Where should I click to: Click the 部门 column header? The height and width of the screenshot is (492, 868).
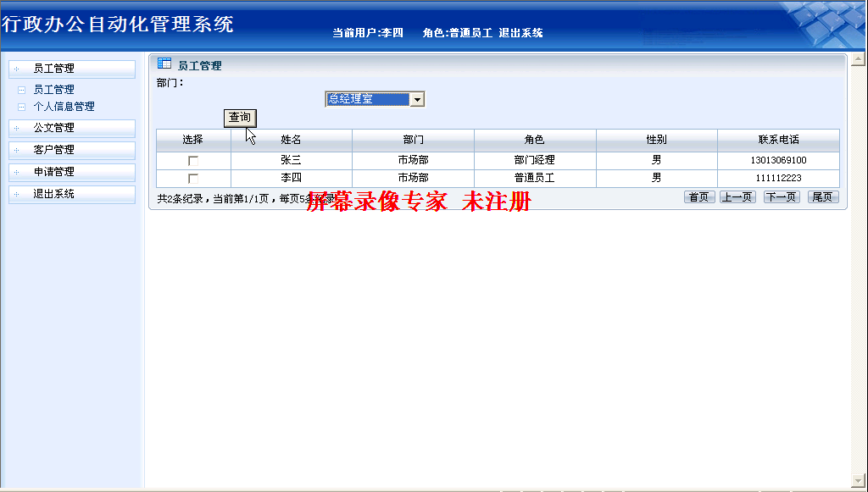tap(413, 141)
